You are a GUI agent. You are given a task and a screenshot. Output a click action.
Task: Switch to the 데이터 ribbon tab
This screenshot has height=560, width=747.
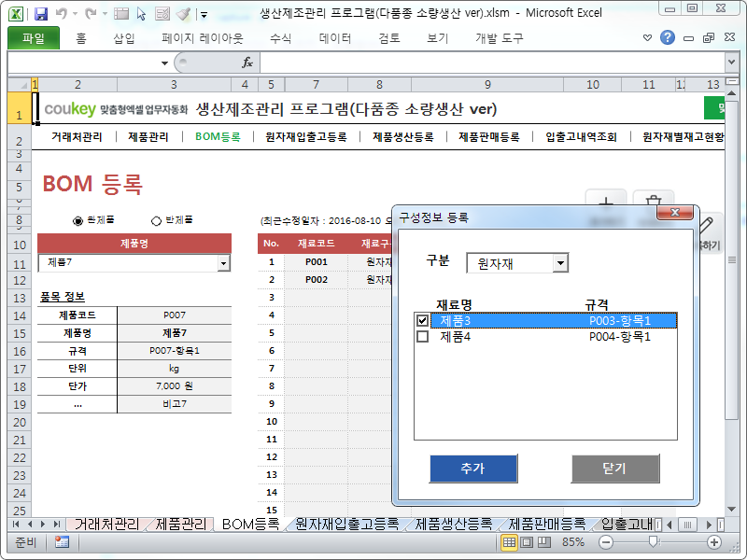coord(335,38)
